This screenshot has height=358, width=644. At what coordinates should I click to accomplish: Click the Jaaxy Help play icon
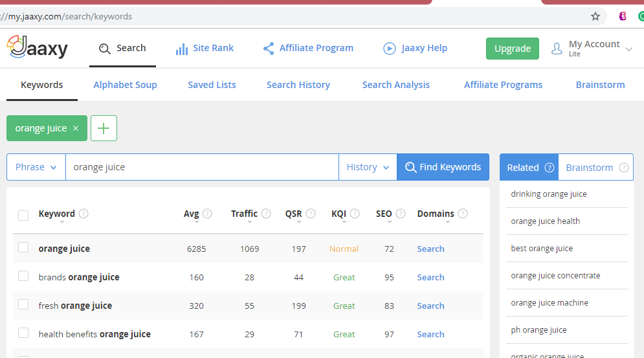(x=390, y=49)
